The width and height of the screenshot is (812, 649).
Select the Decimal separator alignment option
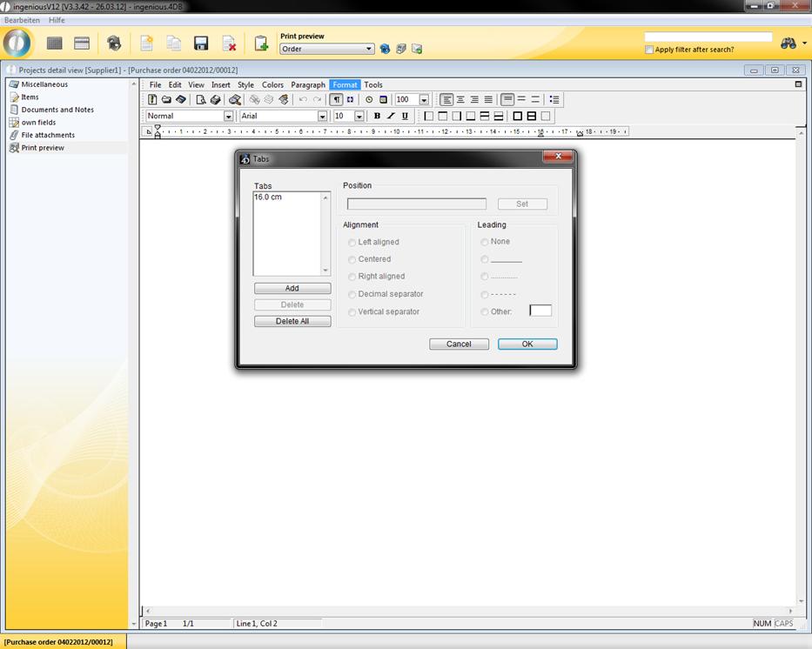pyautogui.click(x=352, y=294)
